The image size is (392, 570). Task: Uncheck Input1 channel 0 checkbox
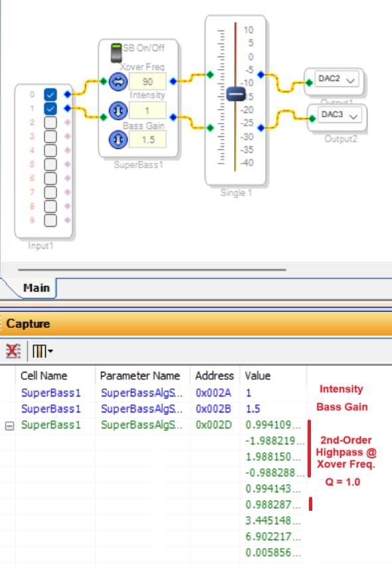point(50,94)
